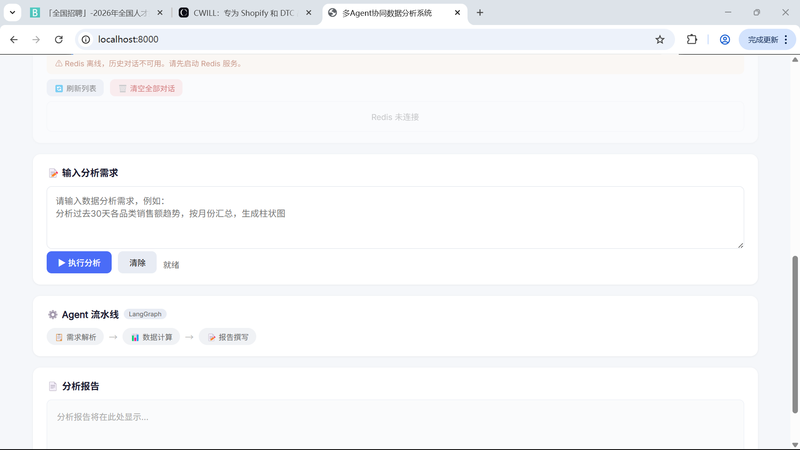Click the 执行分析 button
This screenshot has width=800, height=450.
[x=79, y=262]
